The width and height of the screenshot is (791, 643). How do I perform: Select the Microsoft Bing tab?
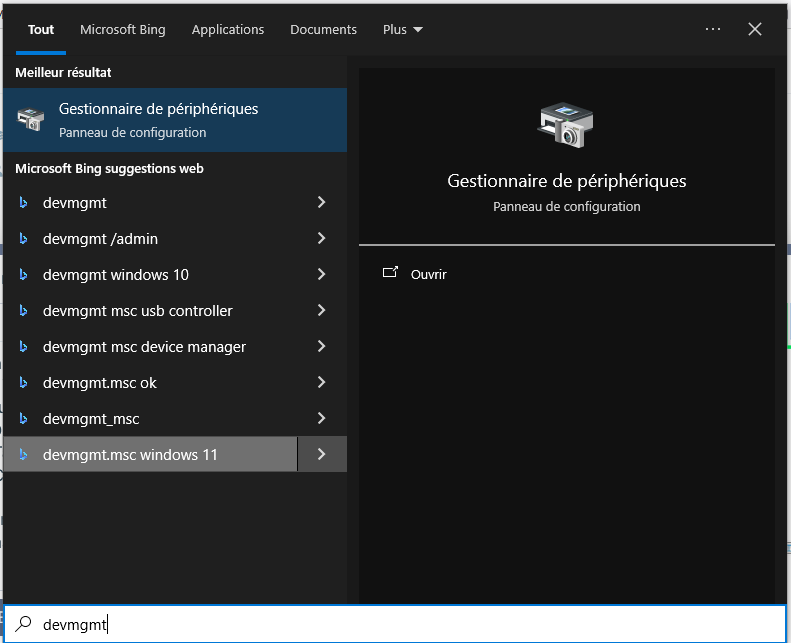pyautogui.click(x=123, y=30)
